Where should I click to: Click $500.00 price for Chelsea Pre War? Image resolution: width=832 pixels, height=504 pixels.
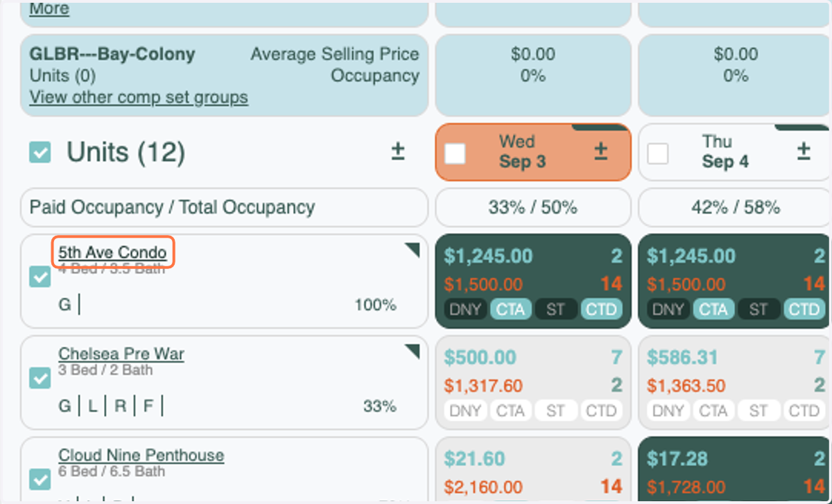pyautogui.click(x=480, y=358)
